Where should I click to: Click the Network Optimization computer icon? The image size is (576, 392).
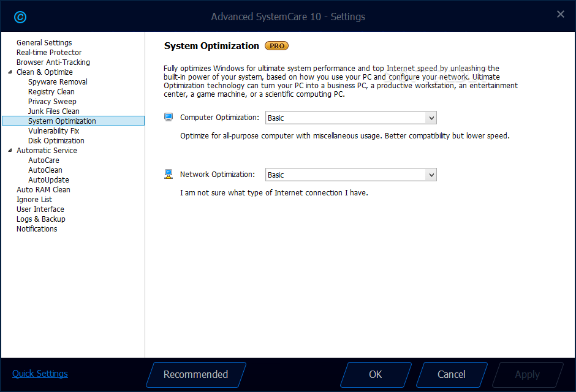click(169, 175)
